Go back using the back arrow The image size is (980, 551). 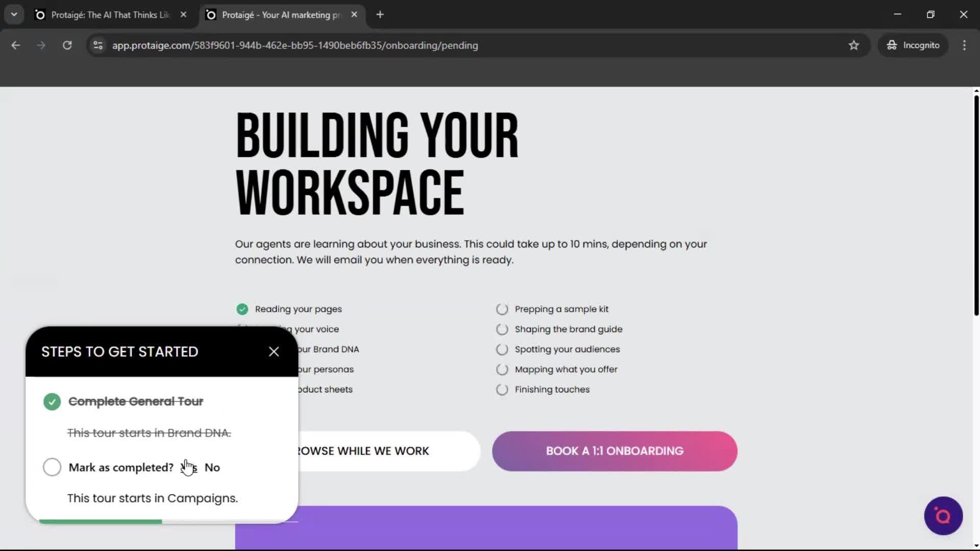[x=15, y=45]
